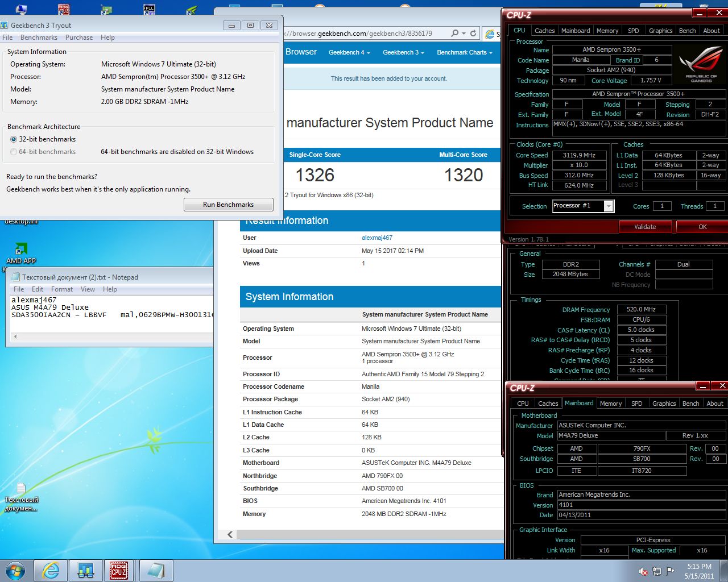Image resolution: width=728 pixels, height=582 pixels.
Task: Open Internet Explorer from the taskbar
Action: [x=51, y=571]
